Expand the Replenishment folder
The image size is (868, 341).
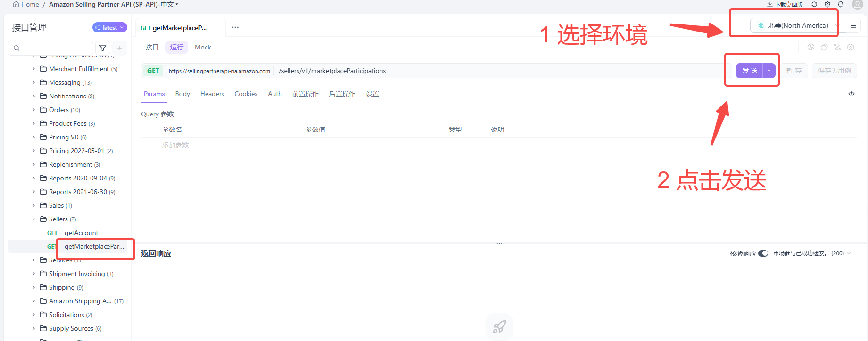[34, 164]
